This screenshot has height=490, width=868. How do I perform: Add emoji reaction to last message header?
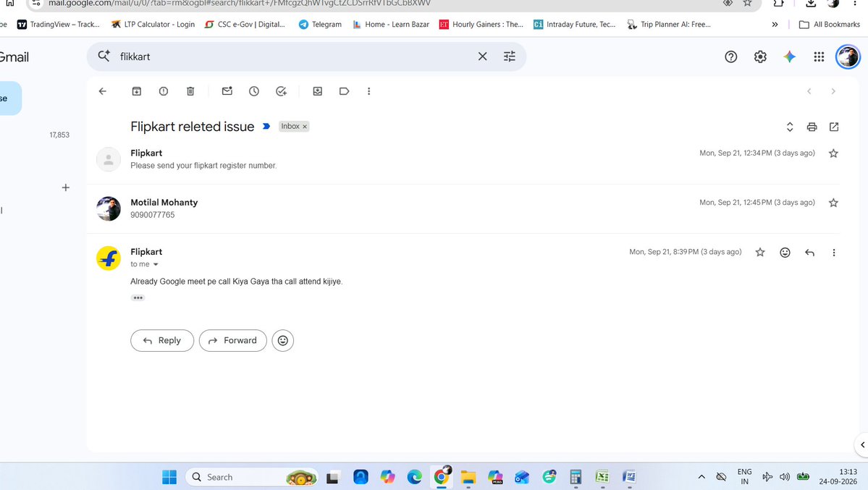tap(785, 253)
